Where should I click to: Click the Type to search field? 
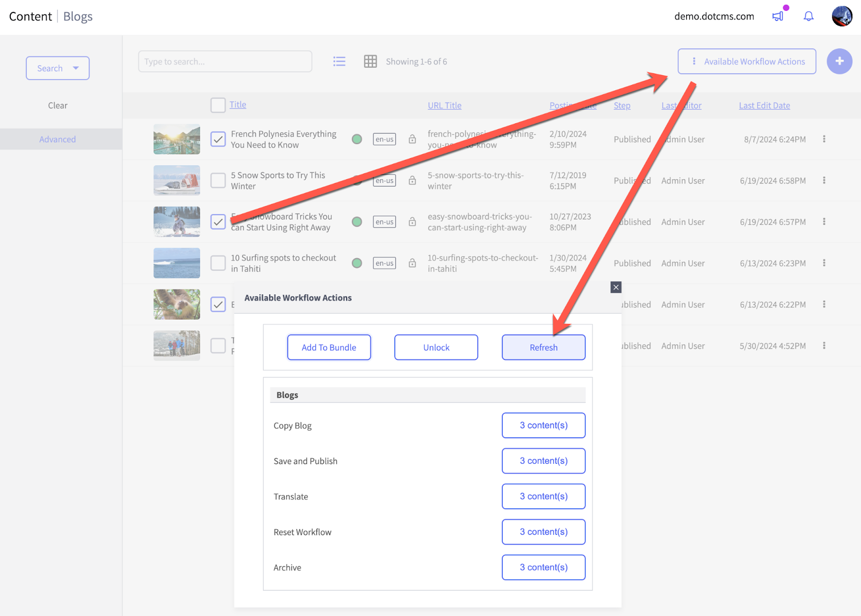click(x=225, y=61)
